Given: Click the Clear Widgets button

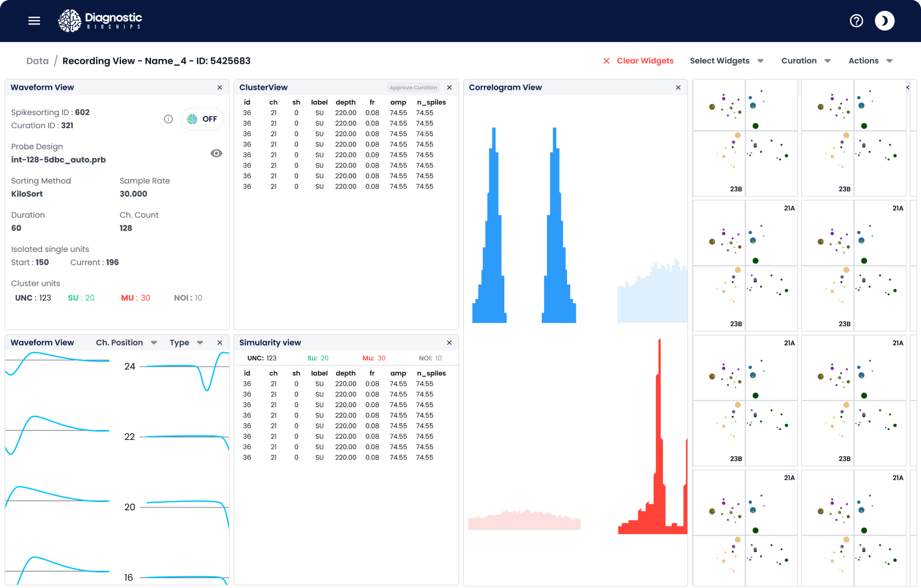Looking at the screenshot, I should [639, 61].
